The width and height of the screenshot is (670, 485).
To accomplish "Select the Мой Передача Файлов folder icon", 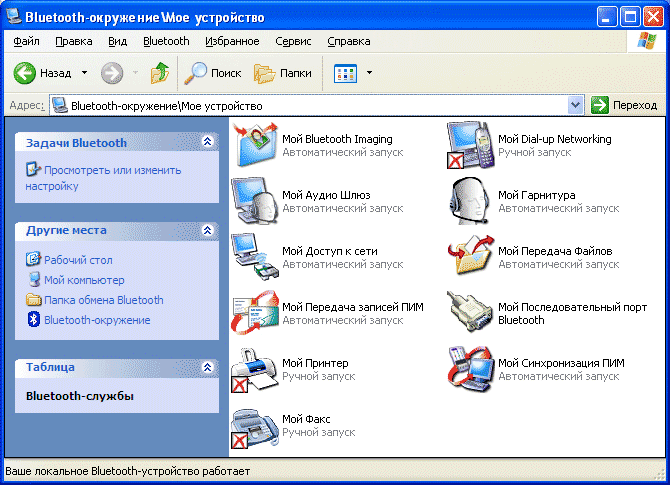I will [x=471, y=255].
